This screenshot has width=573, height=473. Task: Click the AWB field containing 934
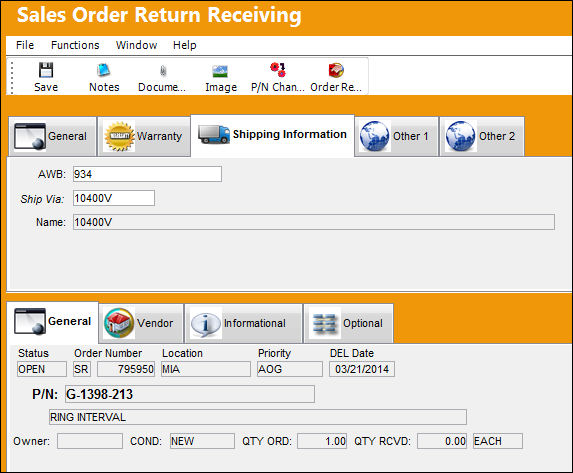[x=147, y=174]
